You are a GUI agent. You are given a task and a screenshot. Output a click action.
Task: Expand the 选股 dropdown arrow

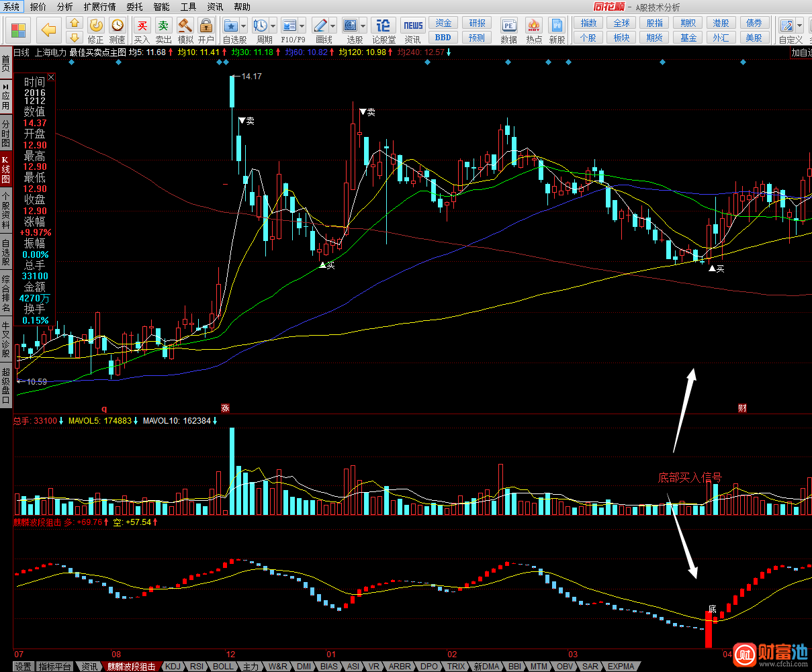coord(363,26)
